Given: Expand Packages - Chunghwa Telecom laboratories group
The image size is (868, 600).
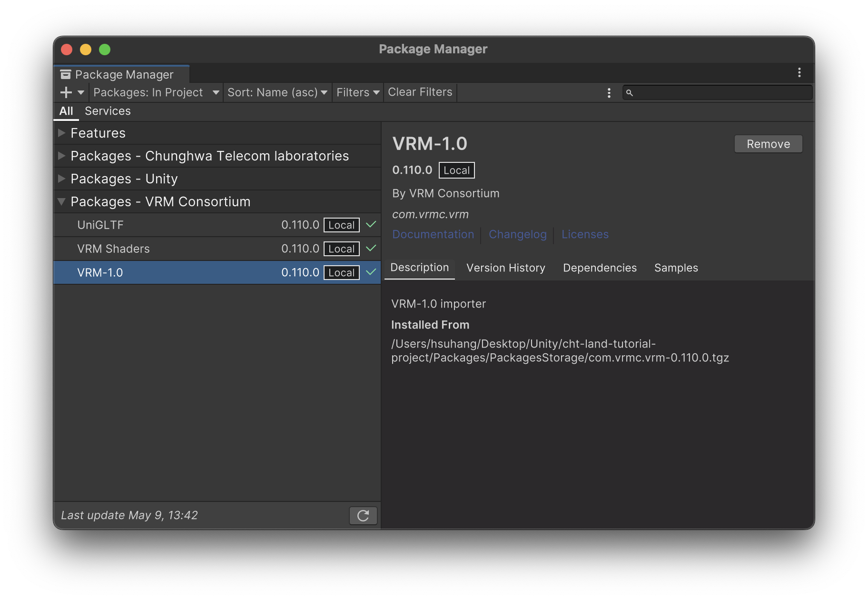Looking at the screenshot, I should point(61,156).
